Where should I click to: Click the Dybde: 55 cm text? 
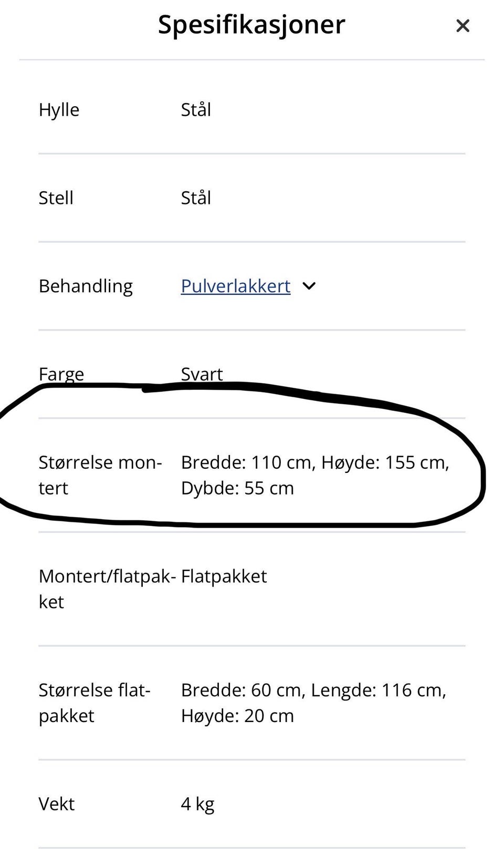coord(237,488)
